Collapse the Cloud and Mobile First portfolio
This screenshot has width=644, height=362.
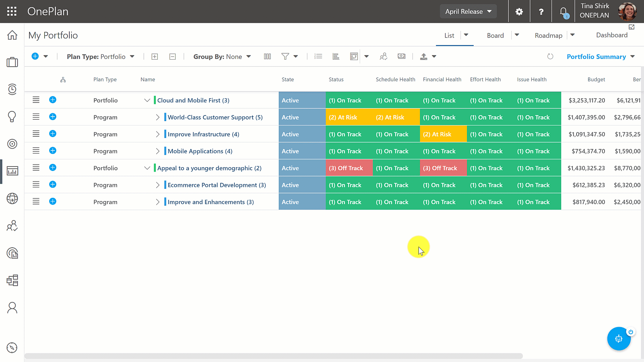coord(147,101)
